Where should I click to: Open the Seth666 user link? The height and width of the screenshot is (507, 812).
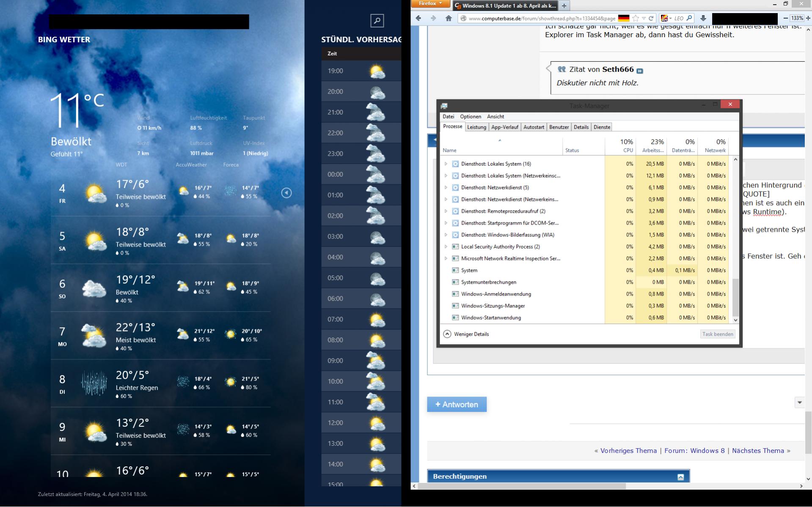pyautogui.click(x=618, y=69)
